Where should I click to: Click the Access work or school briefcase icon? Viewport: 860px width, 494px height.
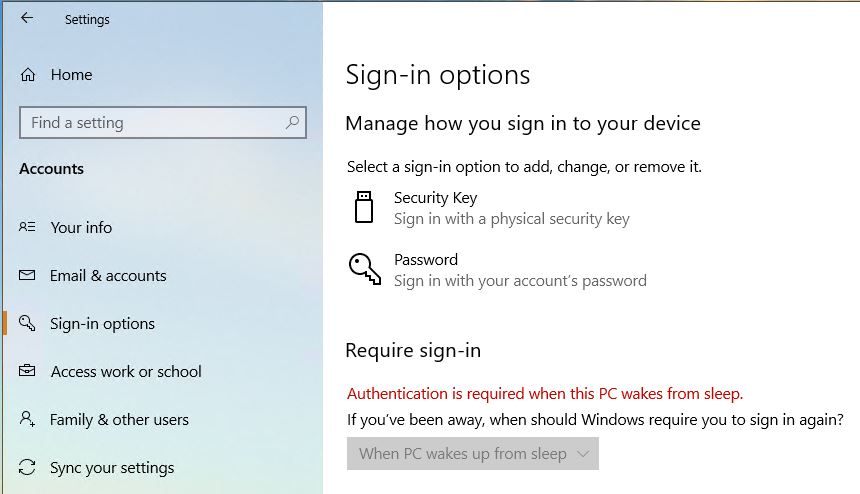(x=27, y=371)
